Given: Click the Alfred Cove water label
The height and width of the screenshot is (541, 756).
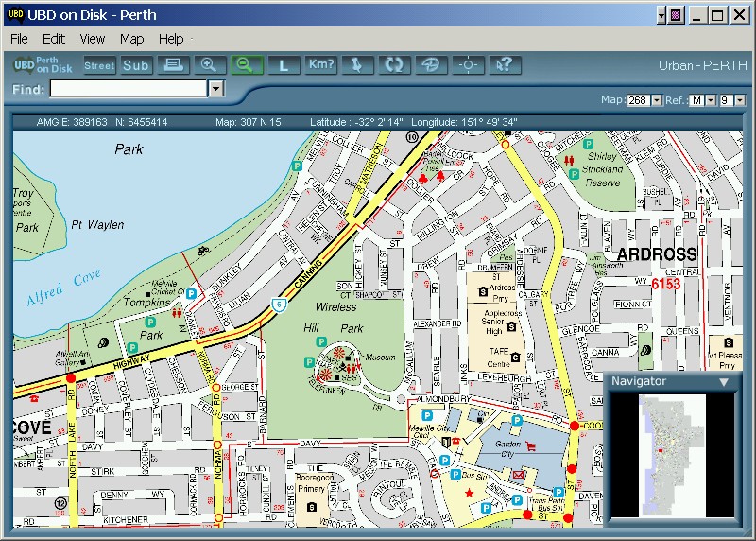Looking at the screenshot, I should point(63,287).
